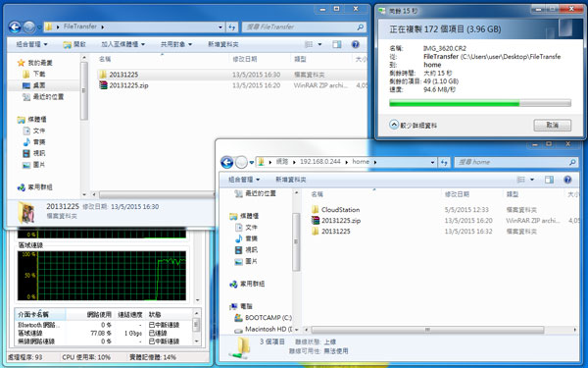Open 文件 in the home window sidebar
Image resolution: width=588 pixels, height=368 pixels.
[x=246, y=228]
